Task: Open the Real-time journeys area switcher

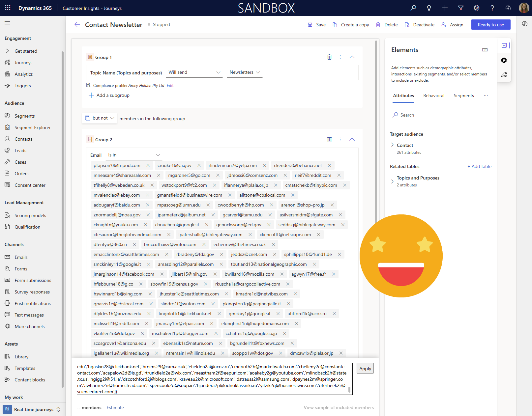Action: [32, 409]
